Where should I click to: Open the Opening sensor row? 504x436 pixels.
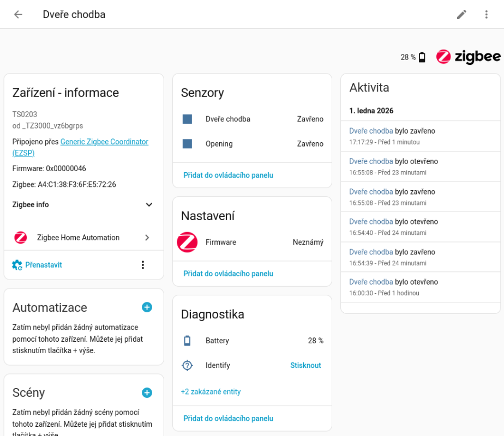pyautogui.click(x=252, y=144)
